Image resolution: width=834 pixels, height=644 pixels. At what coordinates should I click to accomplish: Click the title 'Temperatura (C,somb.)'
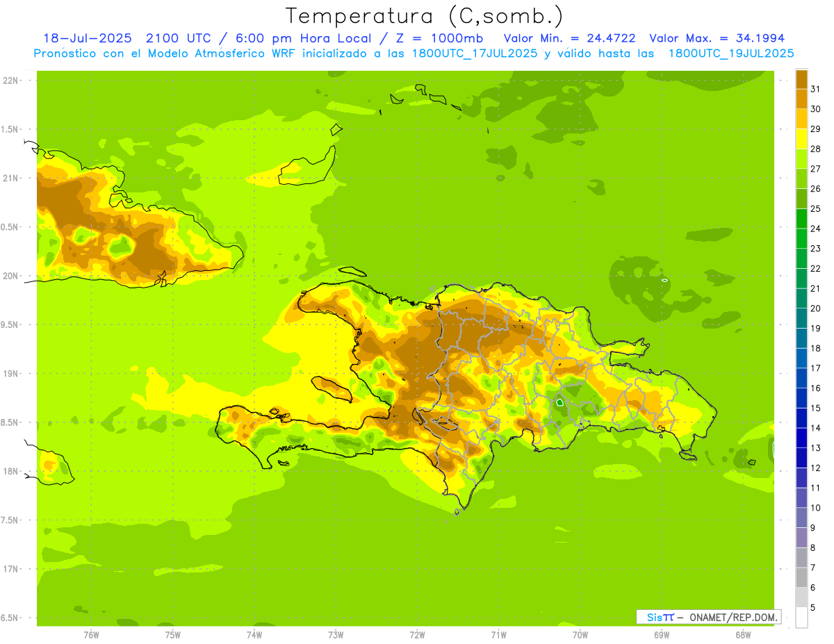click(425, 17)
